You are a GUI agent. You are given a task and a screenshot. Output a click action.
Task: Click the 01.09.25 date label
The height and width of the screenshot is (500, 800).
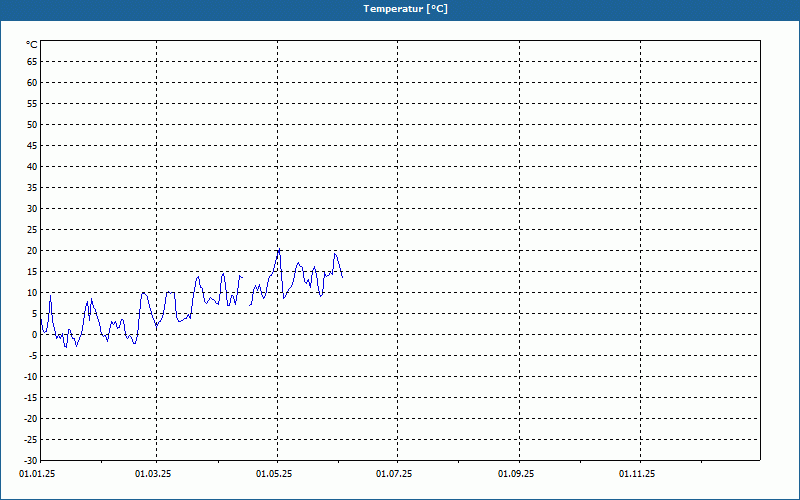click(516, 474)
